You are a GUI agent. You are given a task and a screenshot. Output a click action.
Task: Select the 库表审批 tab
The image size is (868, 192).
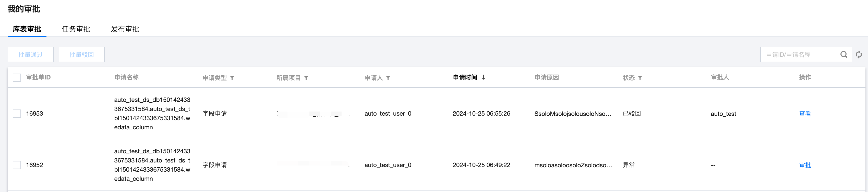pyautogui.click(x=27, y=29)
